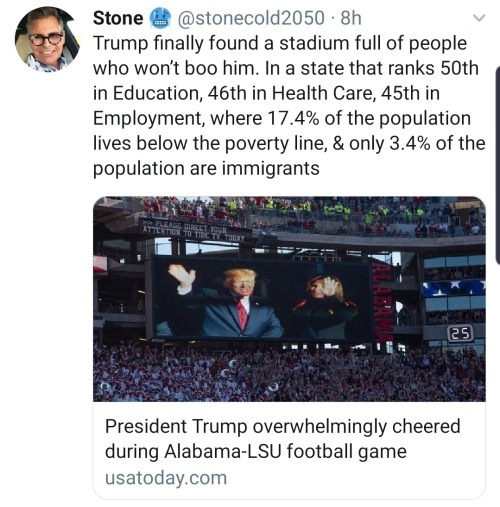The image size is (500, 507).
Task: Open the tweet options chevron menu
Action: 479,18
